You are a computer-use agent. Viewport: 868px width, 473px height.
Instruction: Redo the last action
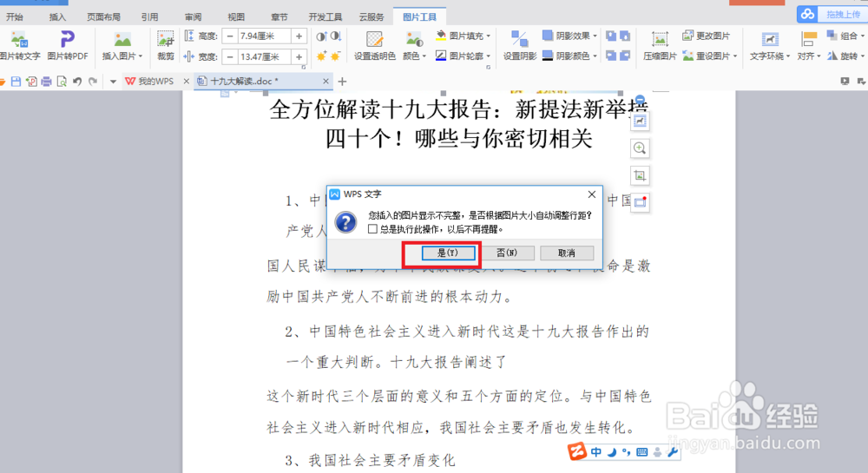tap(93, 82)
